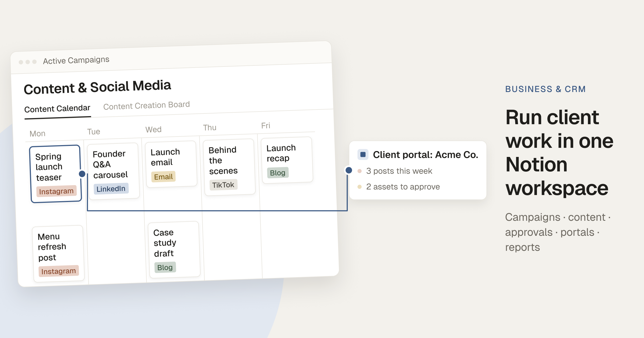Select the Launch recap card
Screen dimensions: 644x338
click(287, 160)
